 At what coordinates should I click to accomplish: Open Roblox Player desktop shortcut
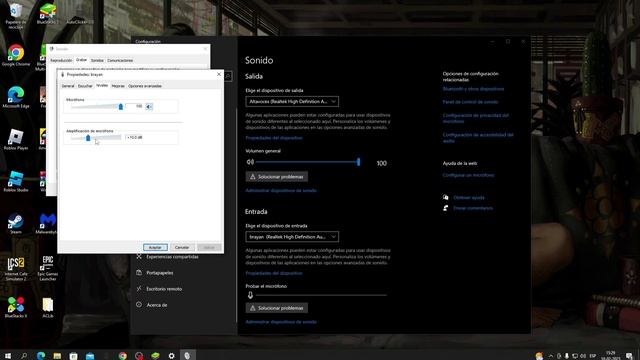tap(16, 139)
